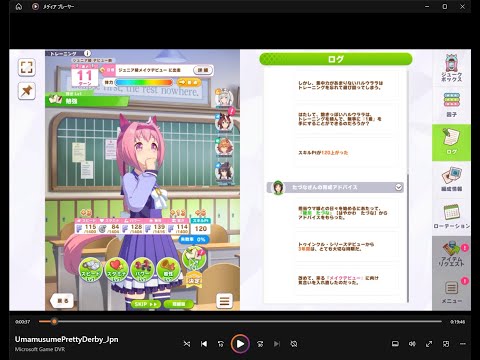
Task: Click the game's fullscreen corner-brackets icon
Action: pos(26,67)
